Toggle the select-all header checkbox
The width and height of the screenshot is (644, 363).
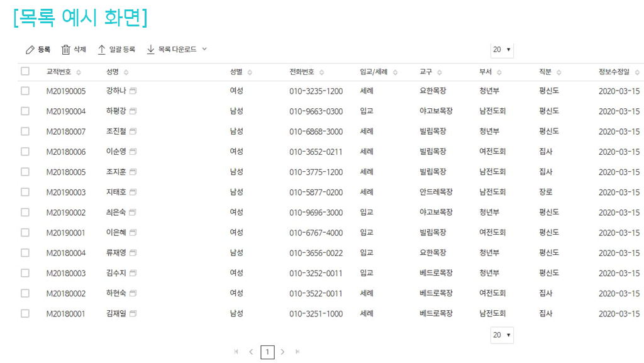point(25,71)
